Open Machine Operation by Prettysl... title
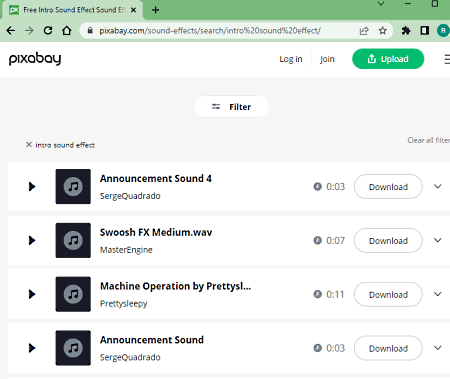 click(176, 286)
